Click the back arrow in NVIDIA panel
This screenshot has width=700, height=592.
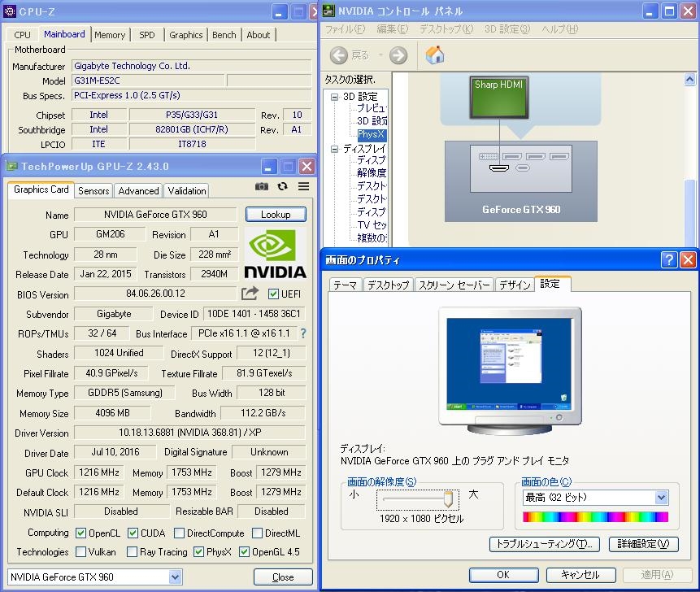coord(339,55)
